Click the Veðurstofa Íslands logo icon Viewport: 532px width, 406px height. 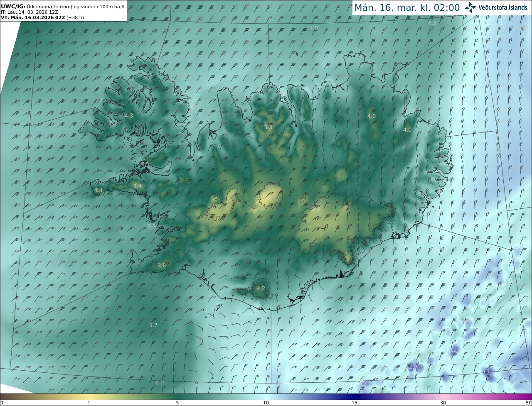tap(470, 7)
